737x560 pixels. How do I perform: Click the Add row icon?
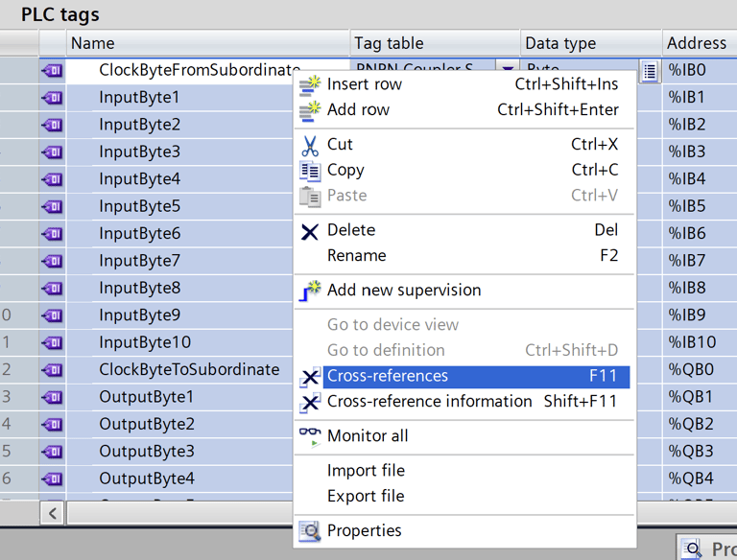tap(310, 109)
